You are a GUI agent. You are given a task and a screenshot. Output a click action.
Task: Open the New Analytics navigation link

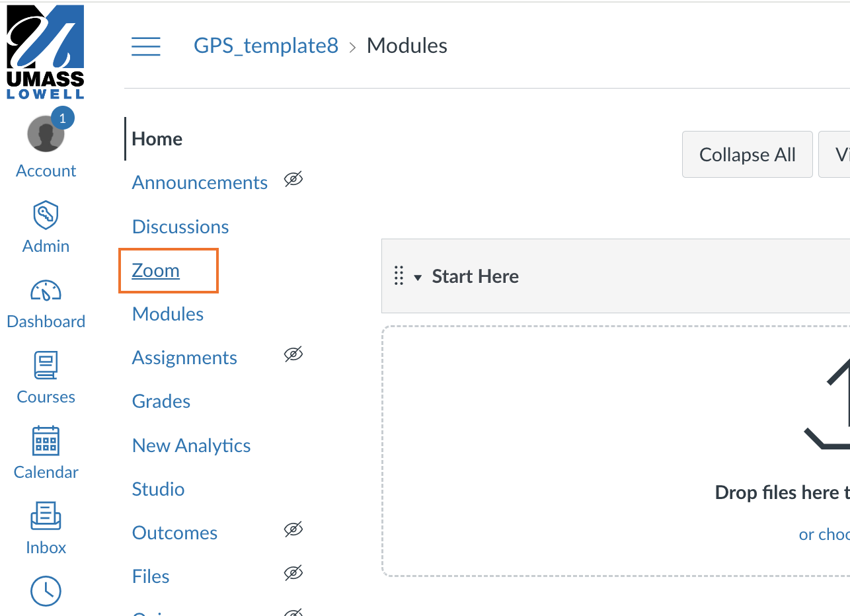pyautogui.click(x=192, y=445)
